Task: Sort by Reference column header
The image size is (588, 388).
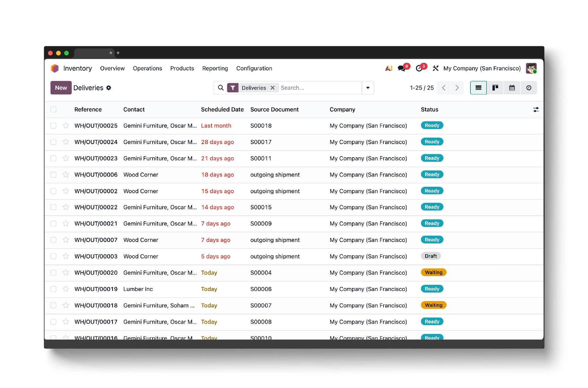Action: [88, 110]
